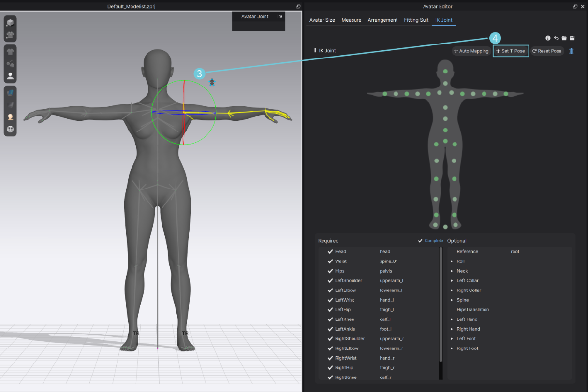Click the small avatar icon near the shoulder gizmo
Screen dimensions: 588x392
click(x=212, y=82)
